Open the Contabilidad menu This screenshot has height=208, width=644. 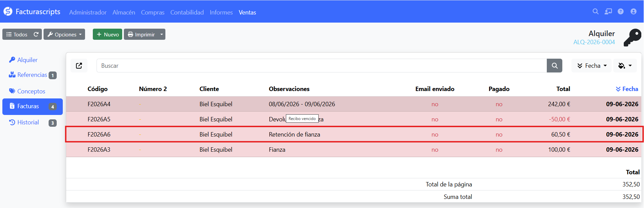tap(187, 12)
